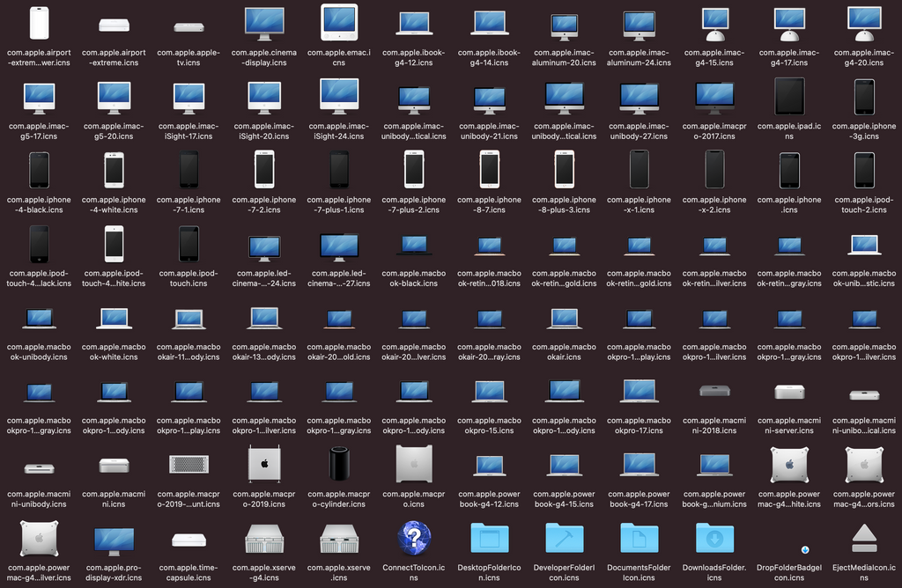Select com.apple.macpro-2019 rack mount icon
Screen dimensions: 902x588
point(189,465)
